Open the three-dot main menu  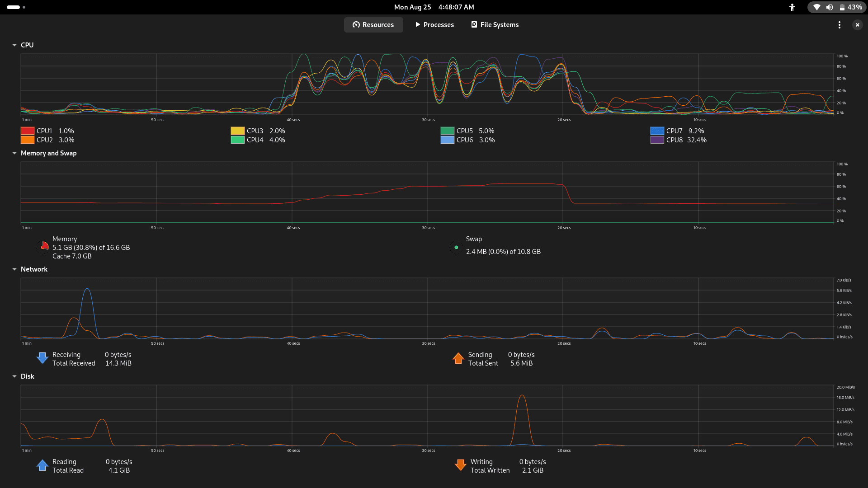click(x=839, y=25)
